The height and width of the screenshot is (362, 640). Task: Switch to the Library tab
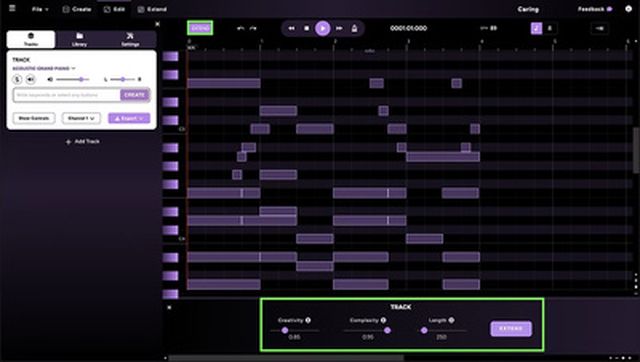pyautogui.click(x=80, y=39)
